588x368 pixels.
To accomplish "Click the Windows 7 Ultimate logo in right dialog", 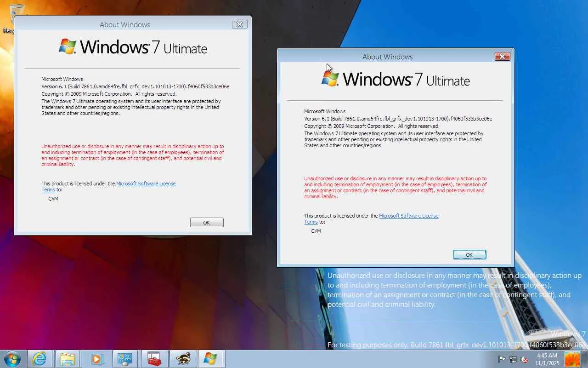I will [x=396, y=79].
